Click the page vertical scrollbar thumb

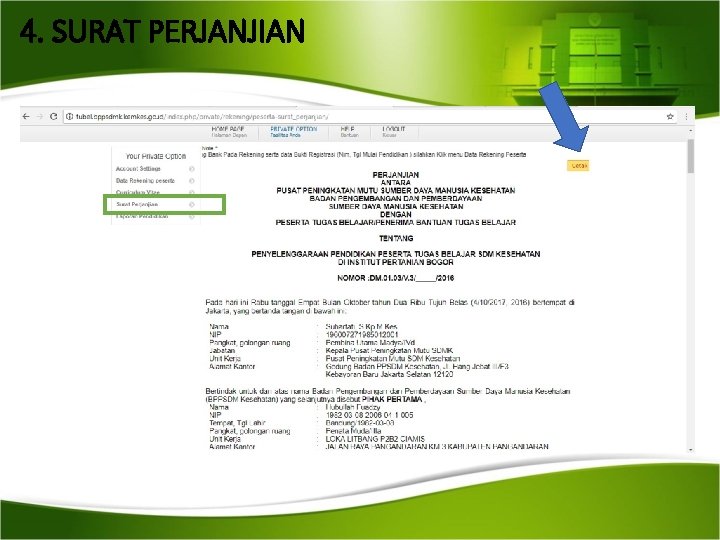tap(691, 157)
